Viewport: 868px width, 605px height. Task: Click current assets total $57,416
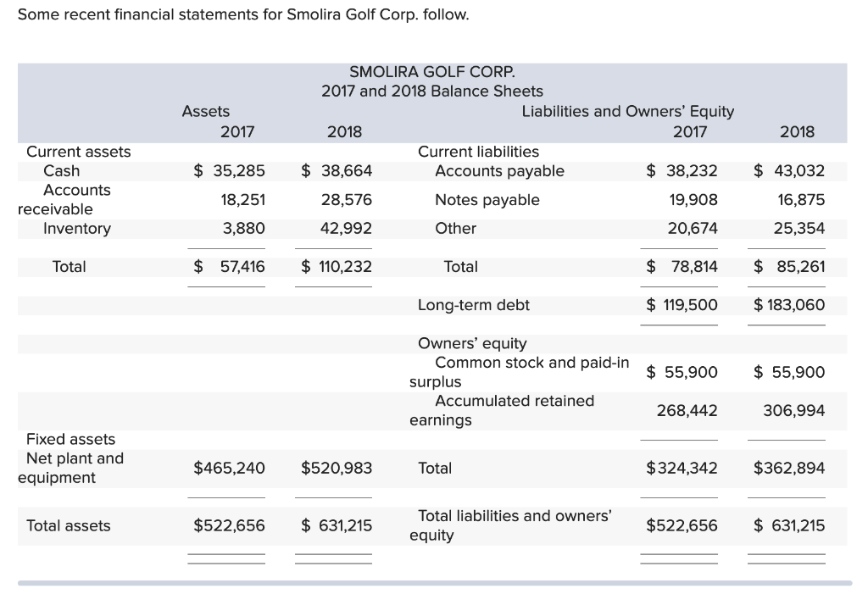coord(229,267)
